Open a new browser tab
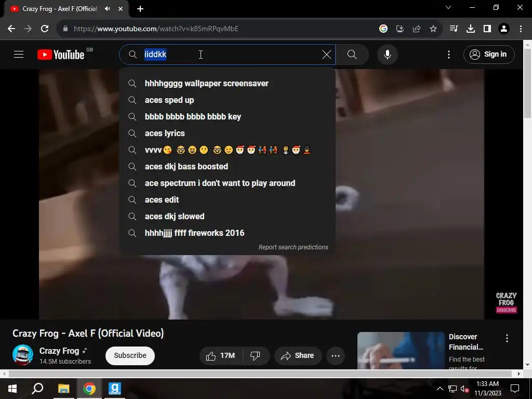532x399 pixels. [140, 9]
